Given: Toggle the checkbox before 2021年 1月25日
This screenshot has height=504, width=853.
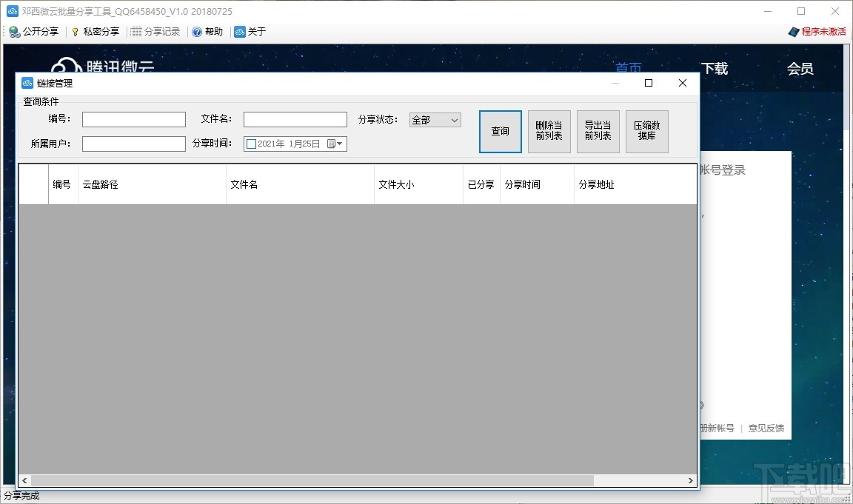Looking at the screenshot, I should click(250, 144).
